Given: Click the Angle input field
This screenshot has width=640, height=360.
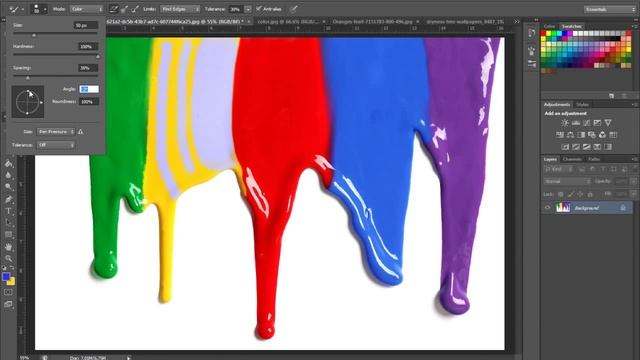Looking at the screenshot, I should pos(89,89).
